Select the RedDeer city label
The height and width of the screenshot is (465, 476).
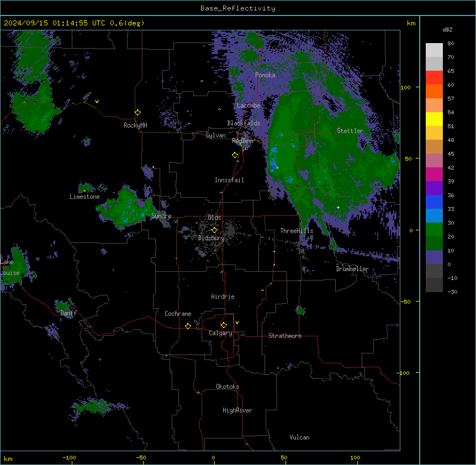[243, 141]
